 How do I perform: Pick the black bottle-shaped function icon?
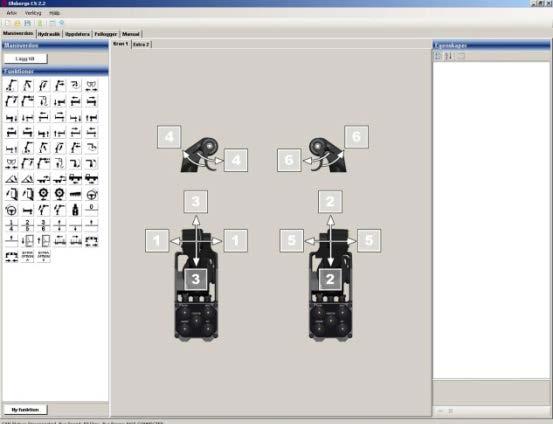(x=75, y=210)
